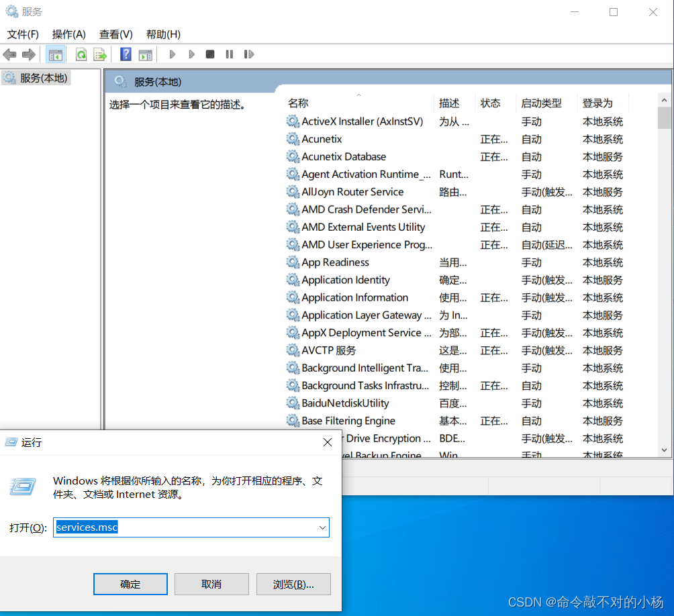Start the service using the play icon
The width and height of the screenshot is (674, 616).
click(x=173, y=54)
